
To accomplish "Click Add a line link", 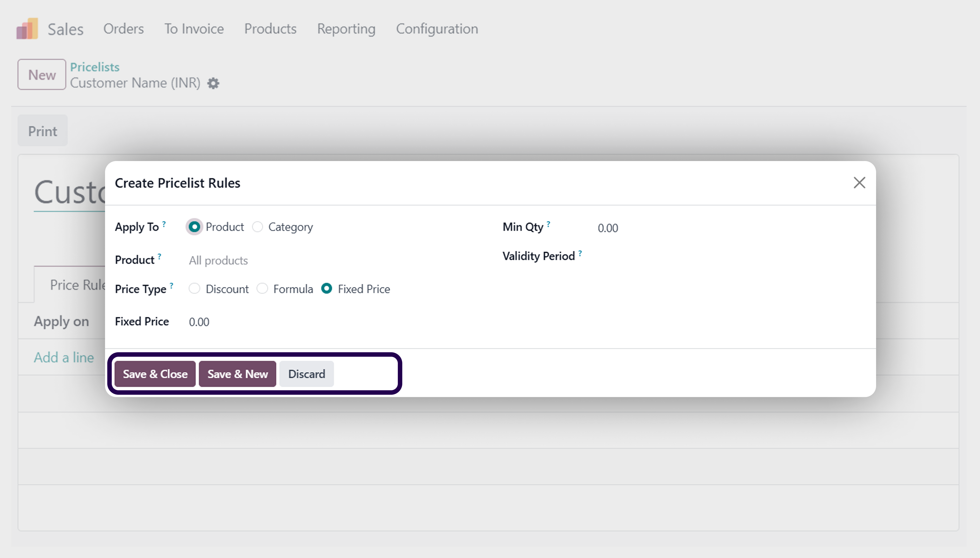I will tap(64, 357).
